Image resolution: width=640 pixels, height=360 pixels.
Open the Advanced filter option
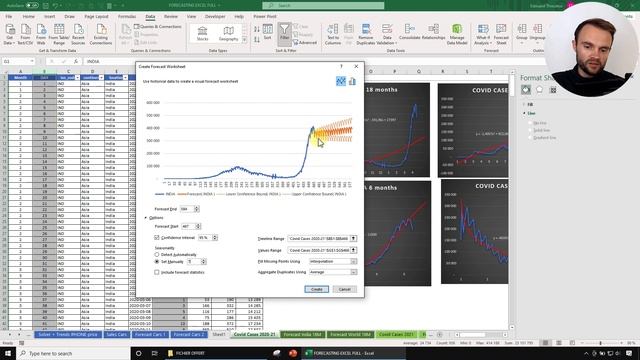point(305,42)
